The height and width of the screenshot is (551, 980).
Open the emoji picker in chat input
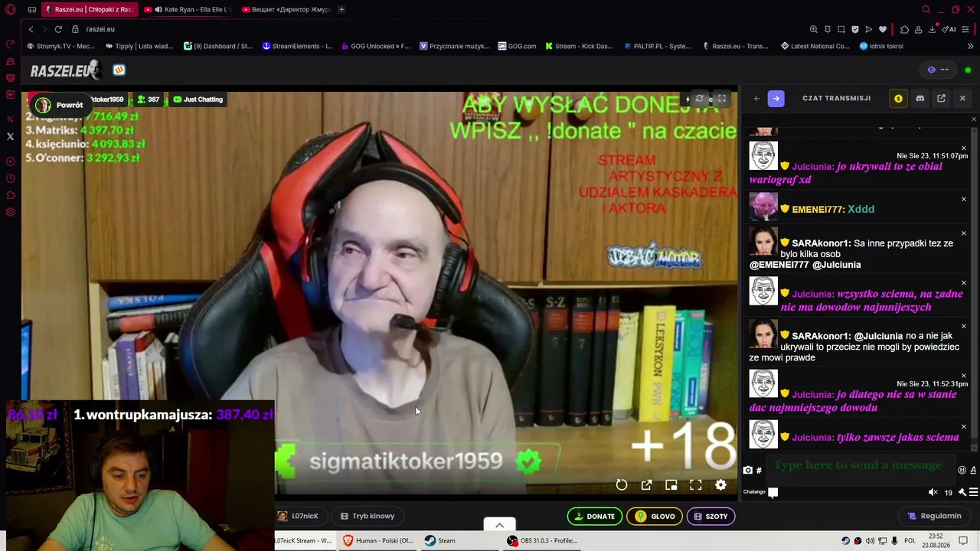(x=962, y=471)
